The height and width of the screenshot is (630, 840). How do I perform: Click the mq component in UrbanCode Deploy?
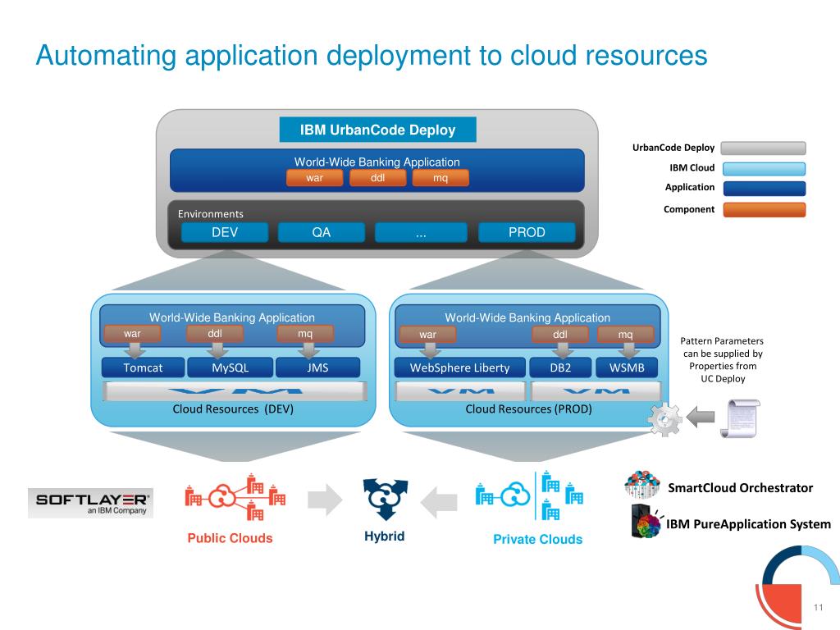coord(441,178)
